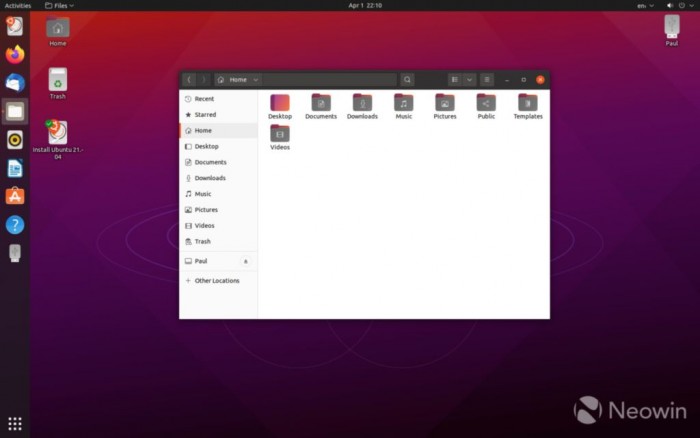Image resolution: width=700 pixels, height=438 pixels.
Task: Select Pictures in the sidebar
Action: pyautogui.click(x=218, y=210)
